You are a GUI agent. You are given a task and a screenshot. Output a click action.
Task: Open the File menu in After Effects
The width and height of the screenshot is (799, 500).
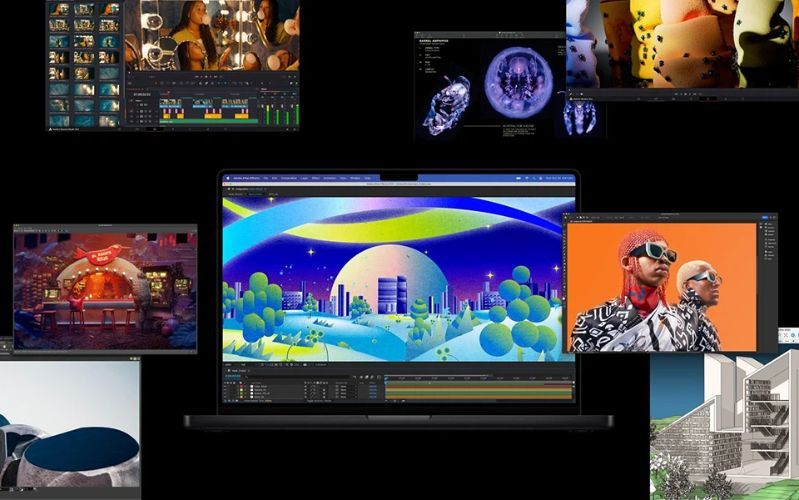[x=265, y=178]
